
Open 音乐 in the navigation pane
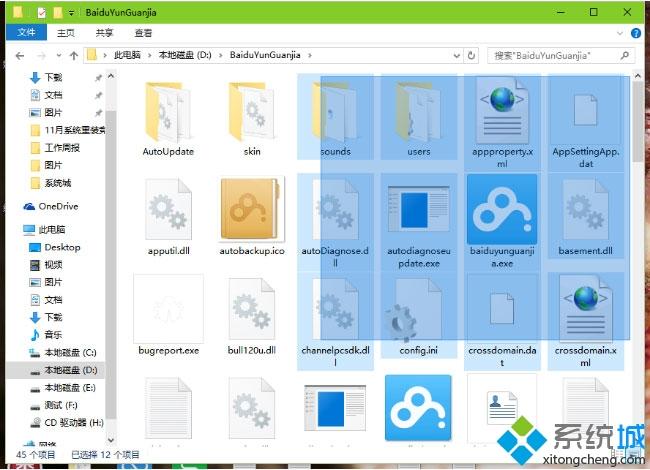tap(46, 335)
